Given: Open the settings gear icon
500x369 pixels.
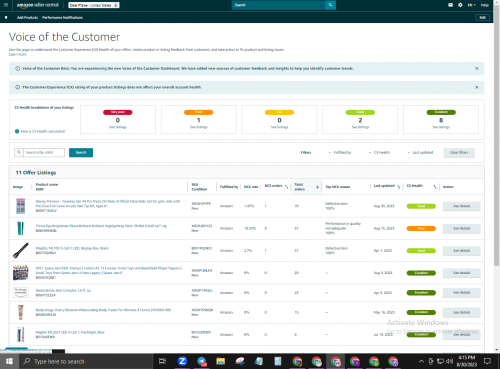Looking at the screenshot, I should 460,5.
